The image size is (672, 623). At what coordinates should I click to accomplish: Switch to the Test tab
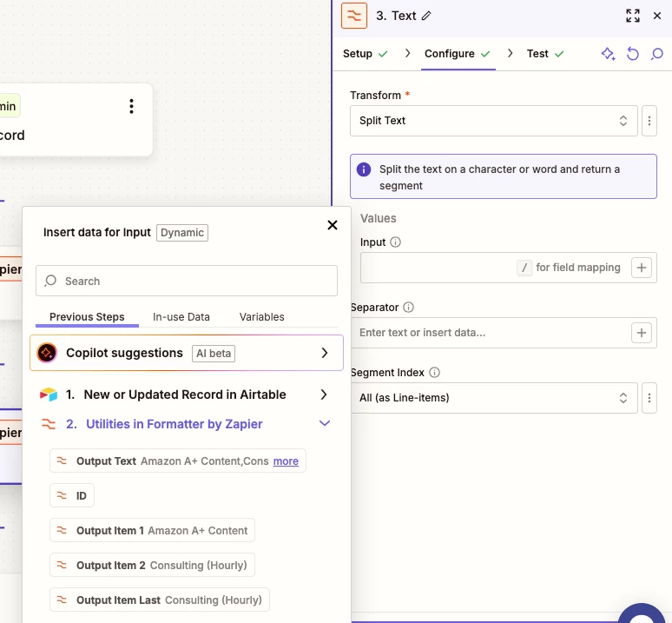(x=545, y=54)
